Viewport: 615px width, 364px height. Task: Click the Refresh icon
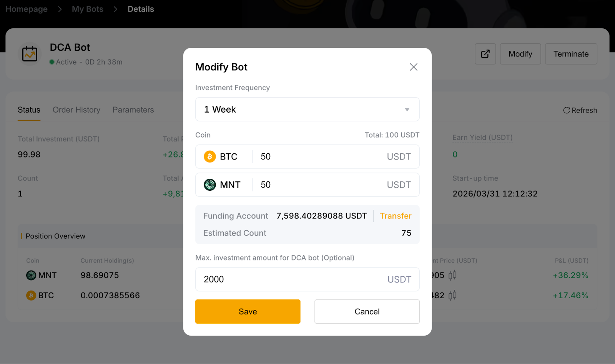[x=566, y=110]
